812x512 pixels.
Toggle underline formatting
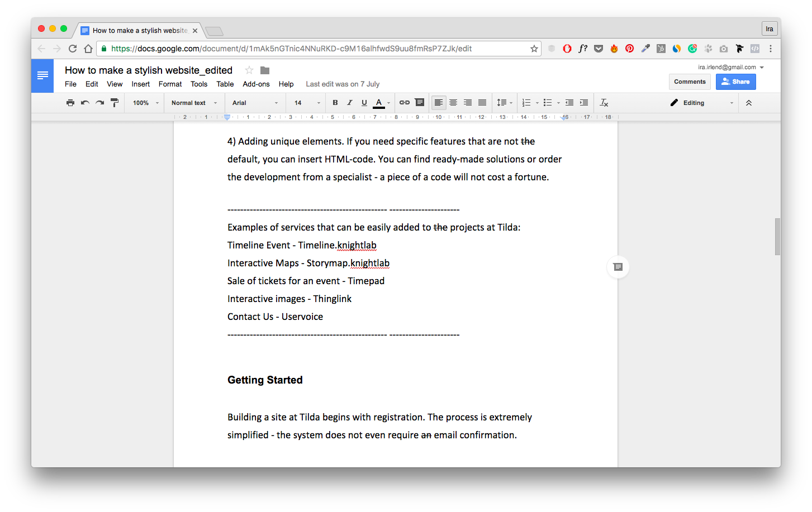click(364, 103)
